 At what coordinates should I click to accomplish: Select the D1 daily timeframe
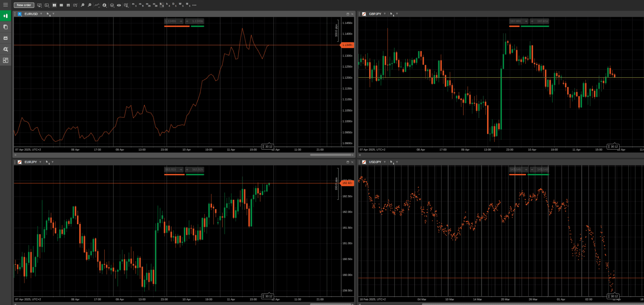pyautogui.click(x=174, y=5)
